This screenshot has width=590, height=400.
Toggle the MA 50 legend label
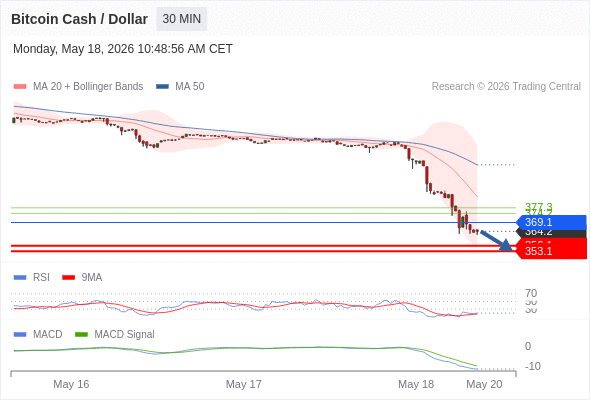point(190,87)
